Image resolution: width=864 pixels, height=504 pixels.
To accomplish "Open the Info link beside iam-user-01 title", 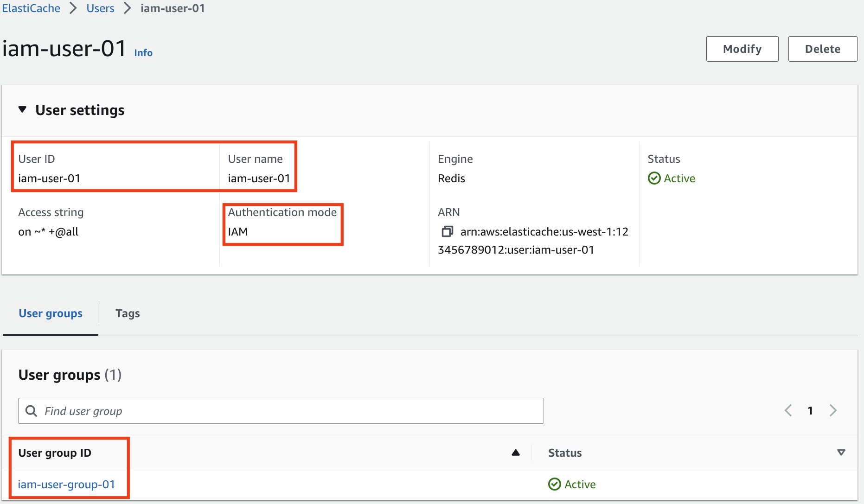I will coord(142,52).
